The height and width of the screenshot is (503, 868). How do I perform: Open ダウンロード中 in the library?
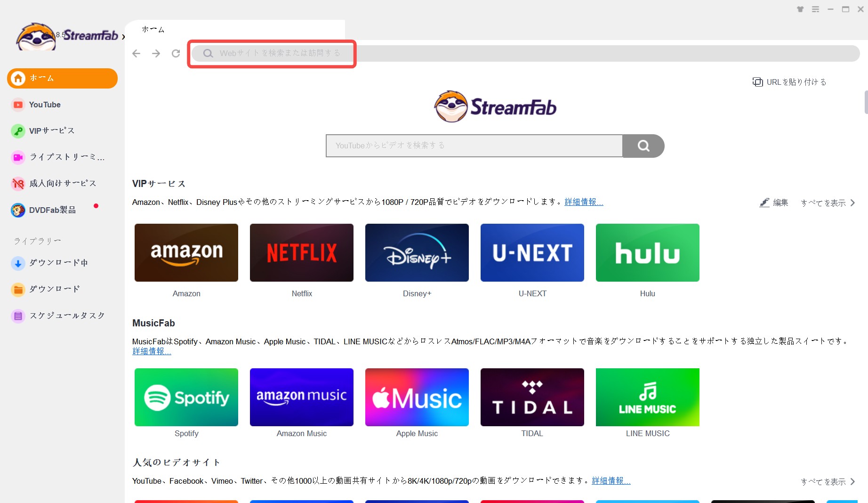(62, 263)
